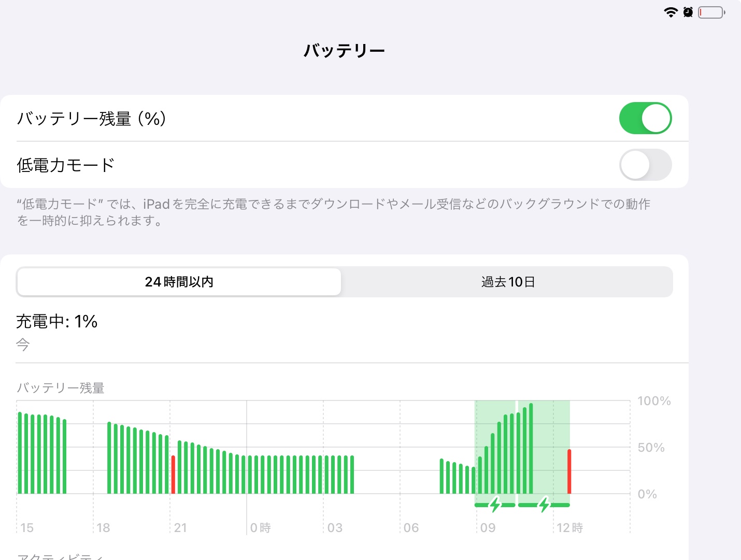The width and height of the screenshot is (741, 560).
Task: Tap the tallest green bar in the chart
Action: pos(531,449)
